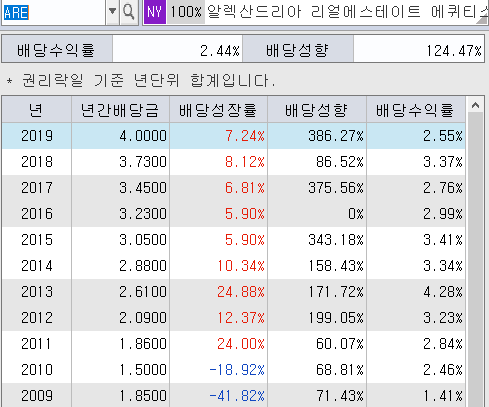The height and width of the screenshot is (407, 489).
Task: Select the 2010 row year cell
Action: pyautogui.click(x=37, y=370)
